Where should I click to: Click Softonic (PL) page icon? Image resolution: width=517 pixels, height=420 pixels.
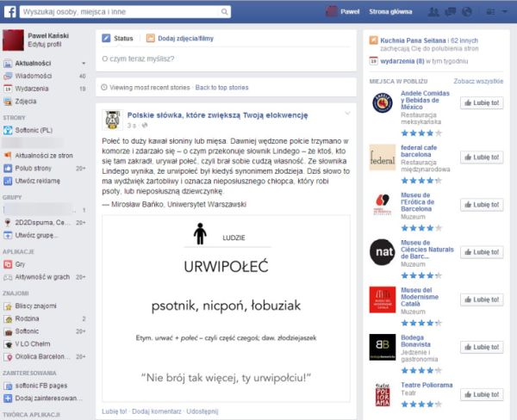[8, 130]
